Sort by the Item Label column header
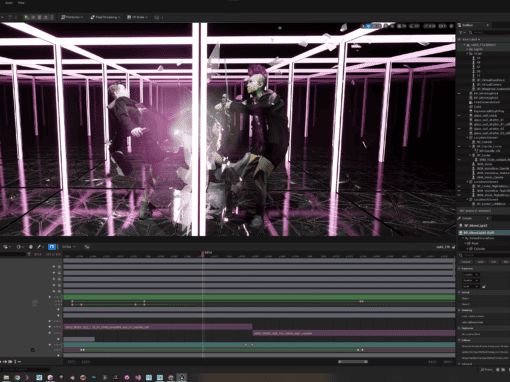This screenshot has width=510, height=382. pyautogui.click(x=471, y=39)
